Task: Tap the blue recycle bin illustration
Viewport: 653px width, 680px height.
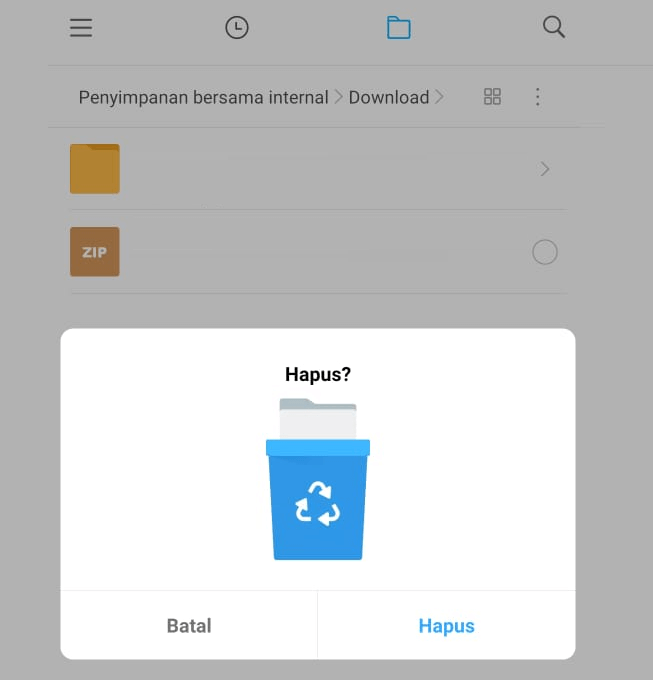Action: click(318, 500)
